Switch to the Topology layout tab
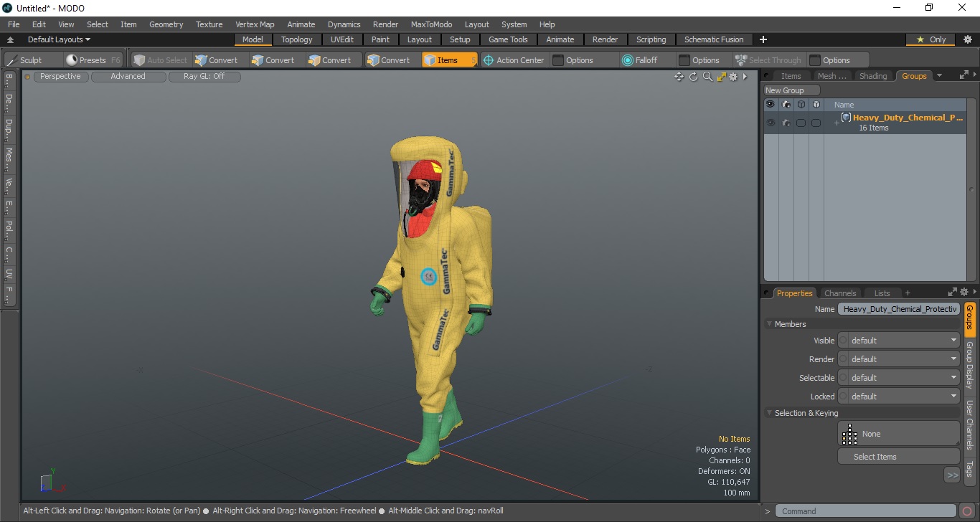This screenshot has height=522, width=980. click(297, 39)
